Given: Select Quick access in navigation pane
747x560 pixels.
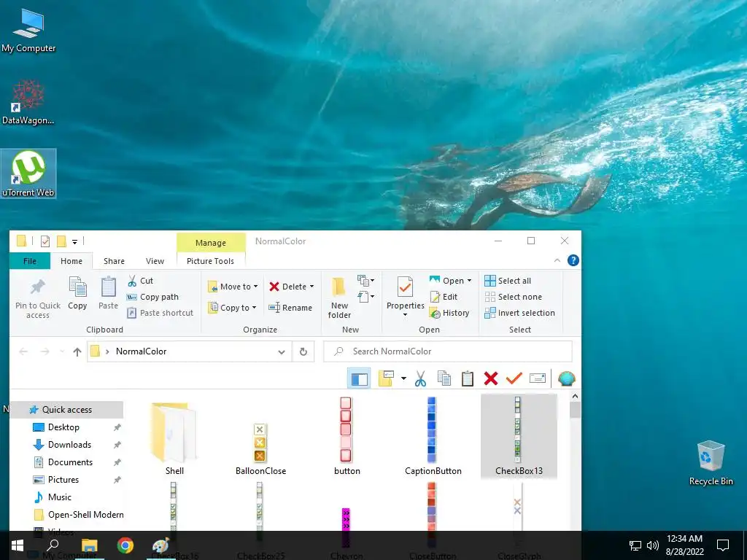Looking at the screenshot, I should 66,410.
